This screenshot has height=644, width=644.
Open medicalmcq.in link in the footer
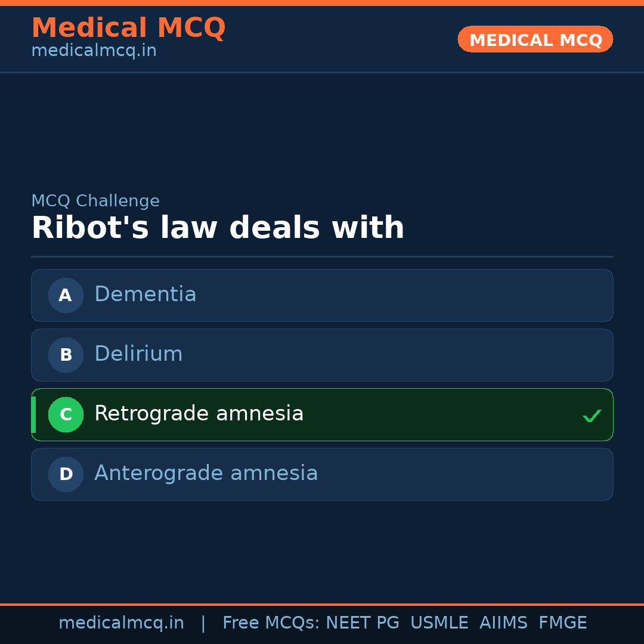tap(121, 623)
